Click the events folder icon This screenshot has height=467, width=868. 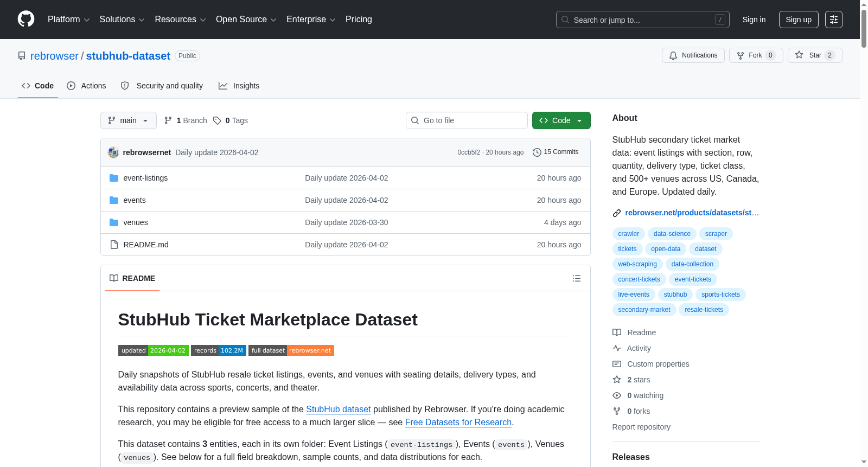pos(114,200)
